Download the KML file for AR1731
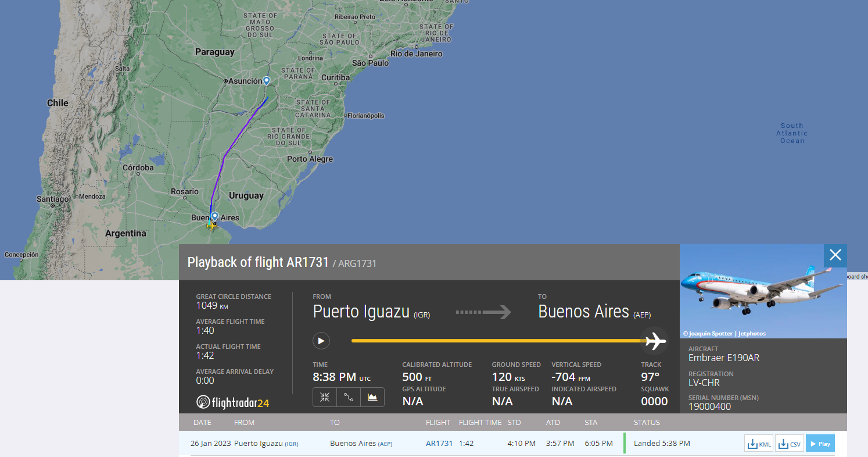The height and width of the screenshot is (457, 868). [x=759, y=444]
